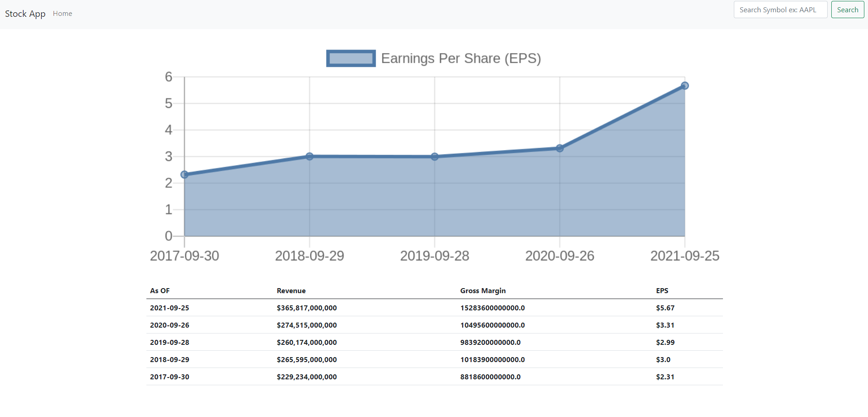Click the Gross Margin column header

[483, 291]
